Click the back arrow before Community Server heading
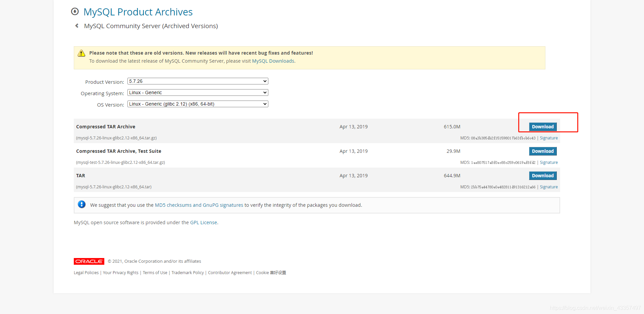The height and width of the screenshot is (314, 644). [x=77, y=26]
